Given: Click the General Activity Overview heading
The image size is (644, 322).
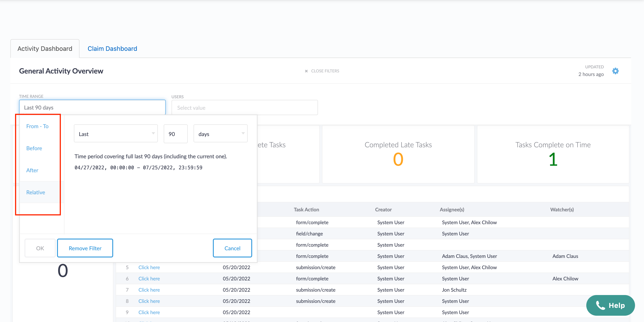Looking at the screenshot, I should [x=61, y=71].
